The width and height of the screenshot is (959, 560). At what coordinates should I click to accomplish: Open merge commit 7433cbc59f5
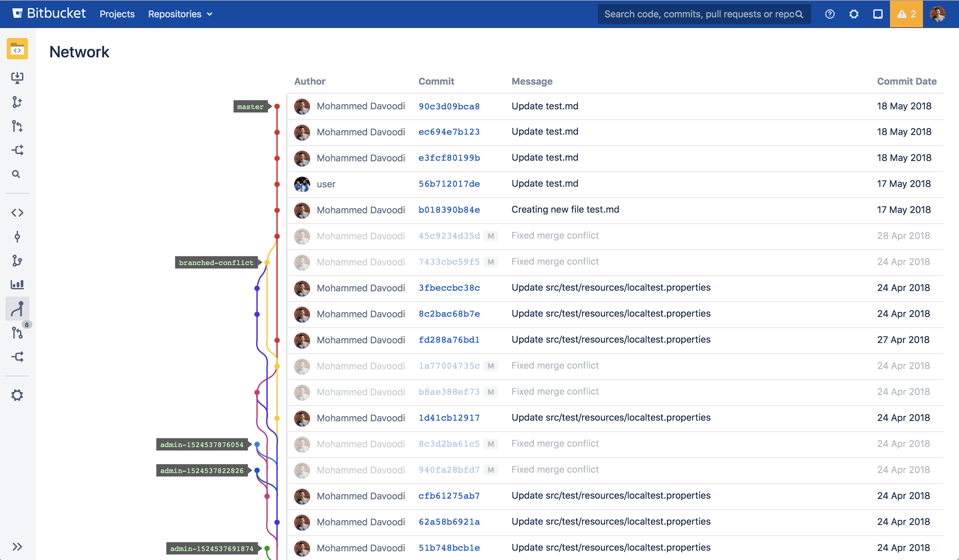click(x=449, y=262)
